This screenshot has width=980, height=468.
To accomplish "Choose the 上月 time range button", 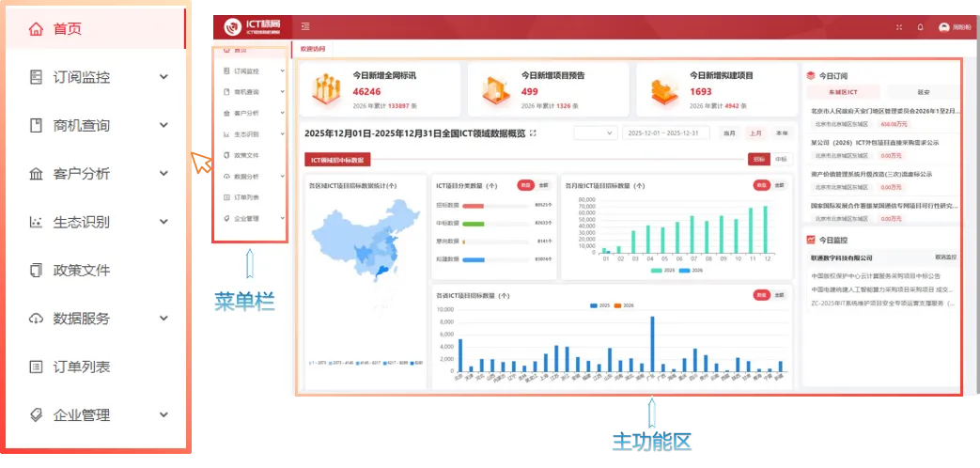I will 755,133.
